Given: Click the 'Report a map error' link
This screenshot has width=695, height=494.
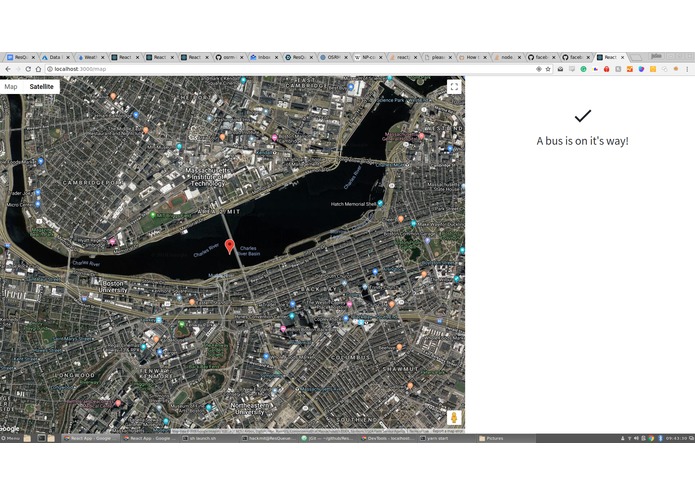Looking at the screenshot, I should (x=448, y=431).
